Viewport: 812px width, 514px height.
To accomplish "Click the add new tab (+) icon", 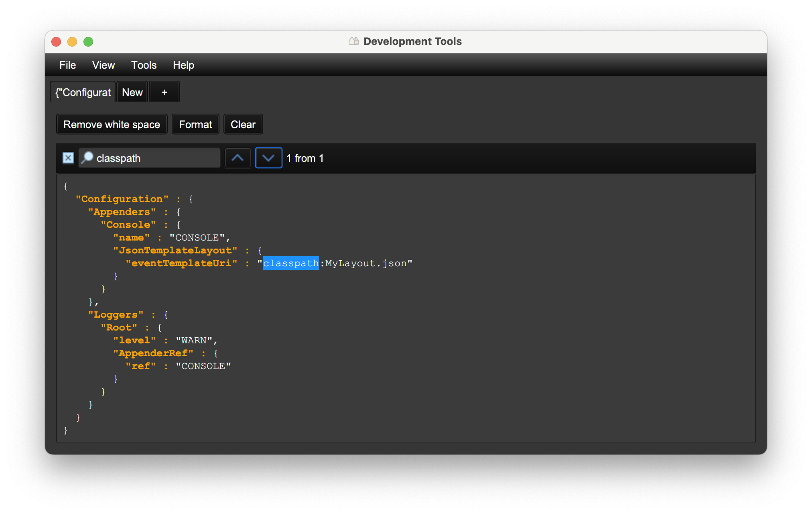I will click(x=164, y=92).
